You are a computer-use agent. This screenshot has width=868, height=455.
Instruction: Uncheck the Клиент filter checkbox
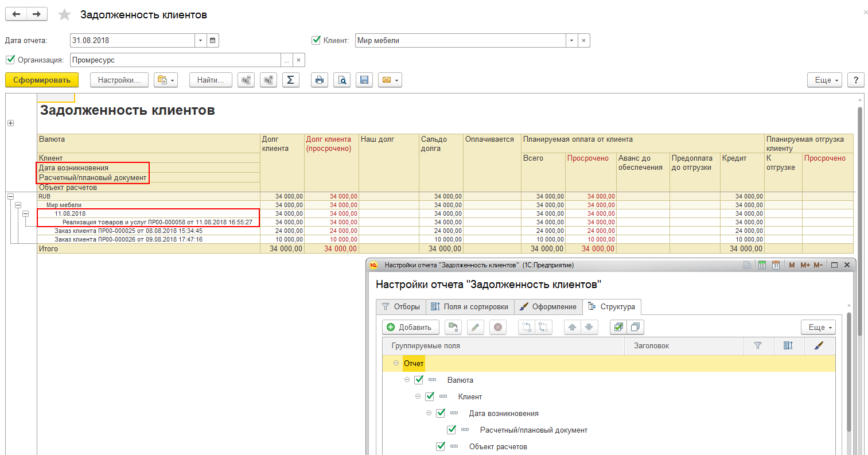pos(316,40)
